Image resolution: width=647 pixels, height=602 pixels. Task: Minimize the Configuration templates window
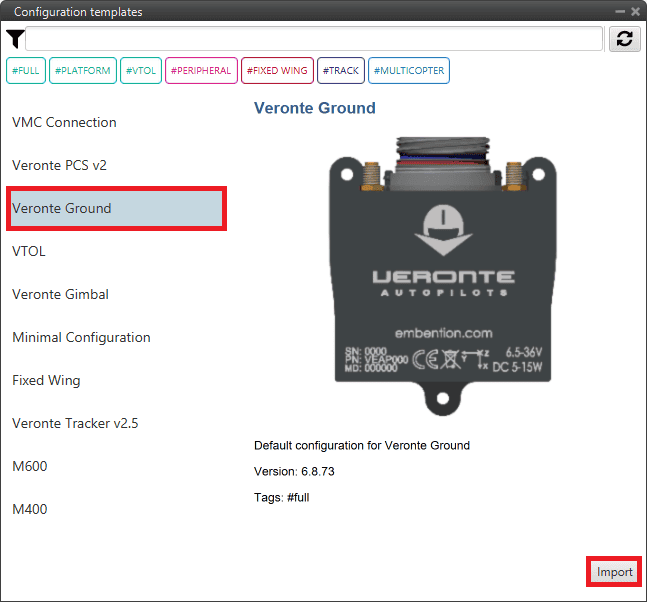point(619,11)
